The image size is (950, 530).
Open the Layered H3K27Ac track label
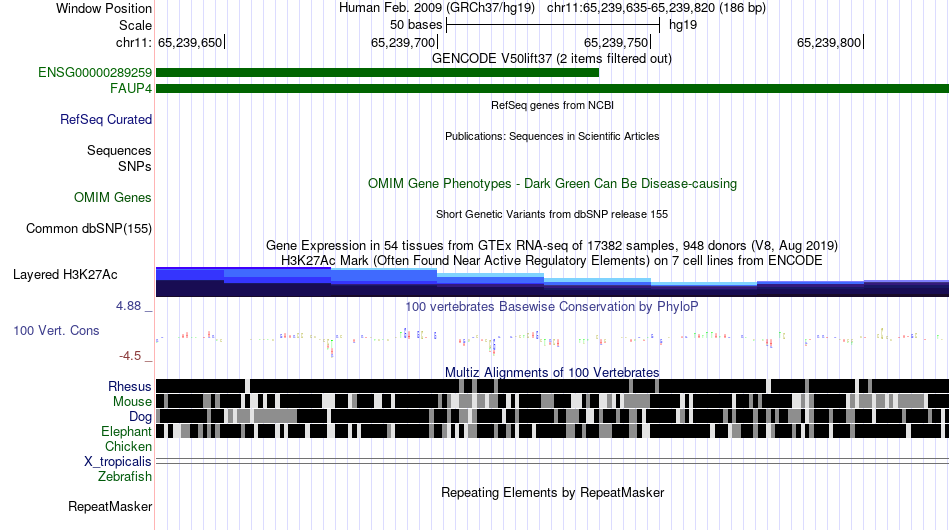point(65,274)
